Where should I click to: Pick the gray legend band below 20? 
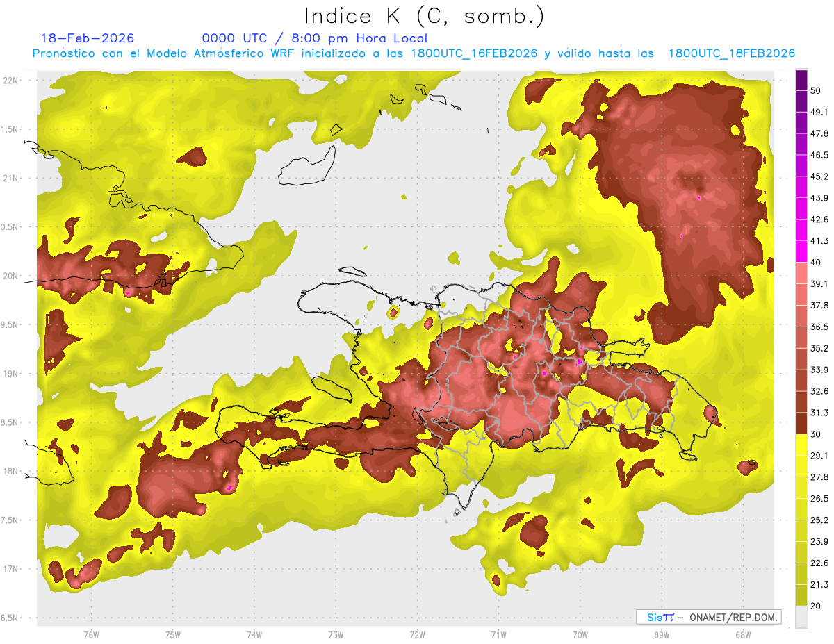coord(801,616)
